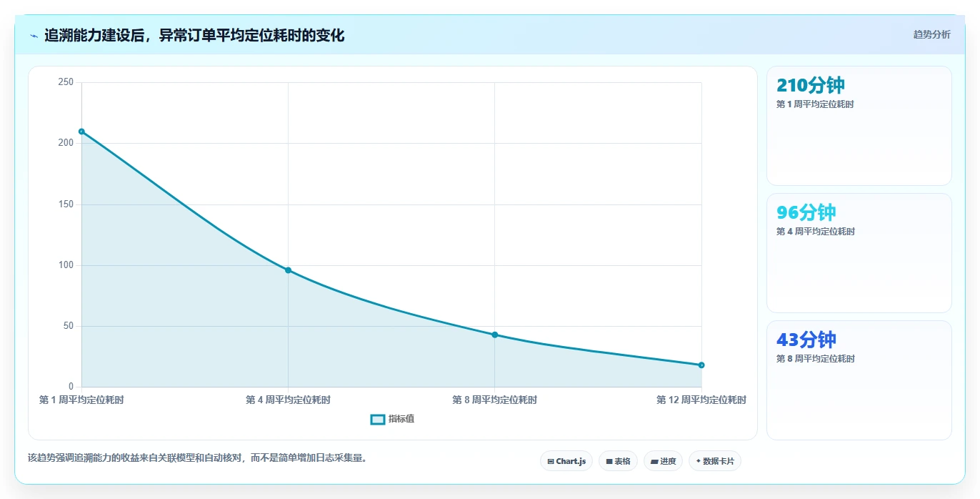The width and height of the screenshot is (980, 499).
Task: Select the 数据卡片 tag chip
Action: 714,461
